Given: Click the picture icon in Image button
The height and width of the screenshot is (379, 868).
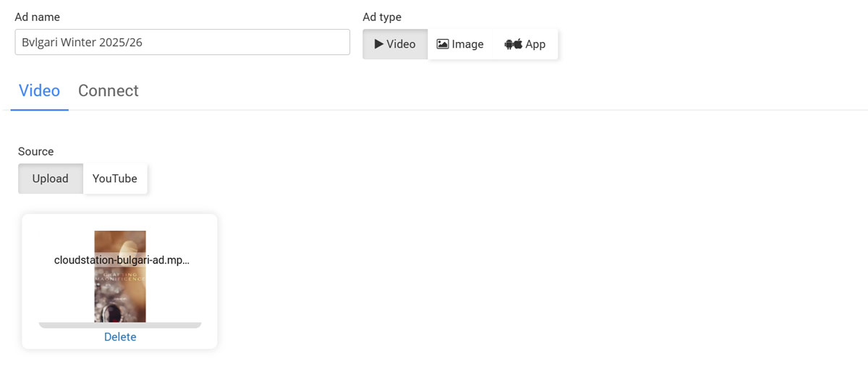Looking at the screenshot, I should coord(443,44).
